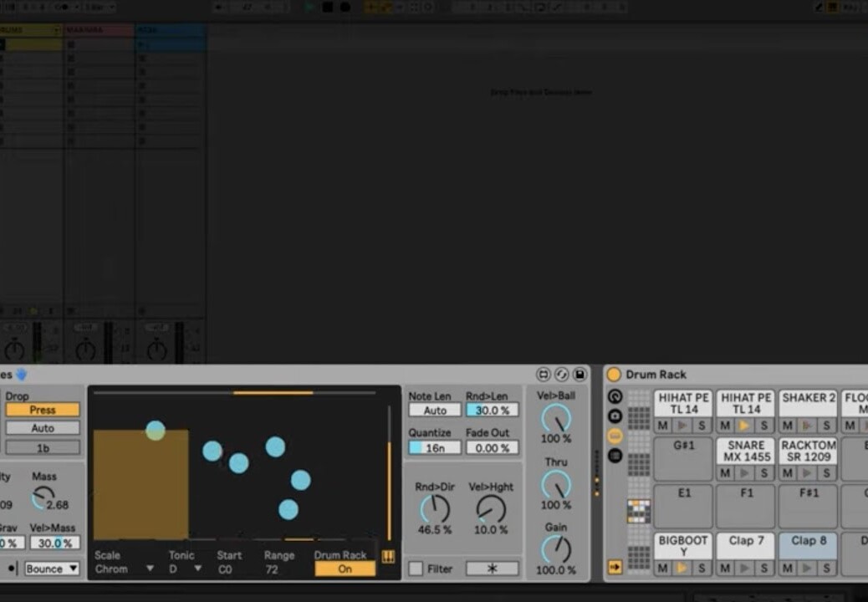Solo the Clap 8 pad
The height and width of the screenshot is (602, 868).
(x=826, y=569)
